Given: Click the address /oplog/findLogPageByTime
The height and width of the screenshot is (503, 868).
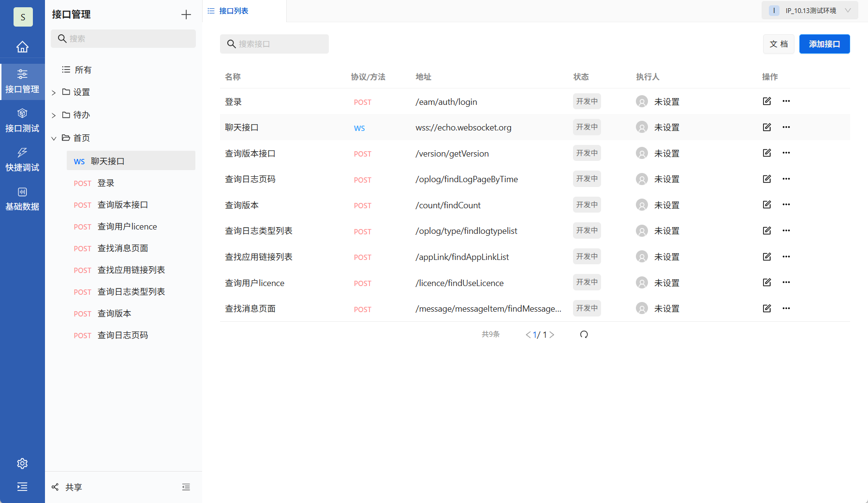Looking at the screenshot, I should (x=467, y=179).
